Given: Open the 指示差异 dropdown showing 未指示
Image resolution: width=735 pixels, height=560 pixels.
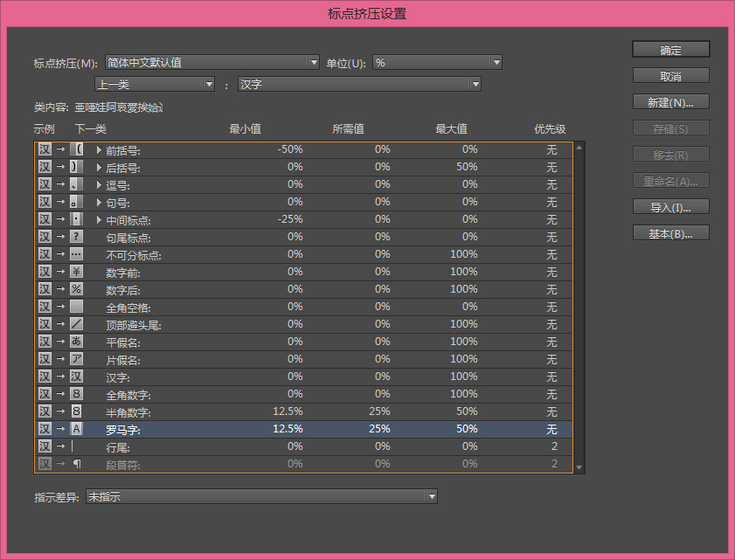Looking at the screenshot, I should [431, 496].
